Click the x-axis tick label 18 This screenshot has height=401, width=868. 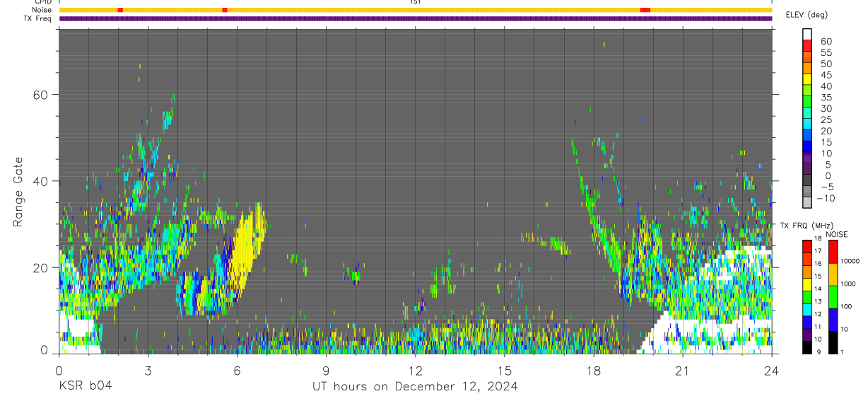click(x=593, y=371)
